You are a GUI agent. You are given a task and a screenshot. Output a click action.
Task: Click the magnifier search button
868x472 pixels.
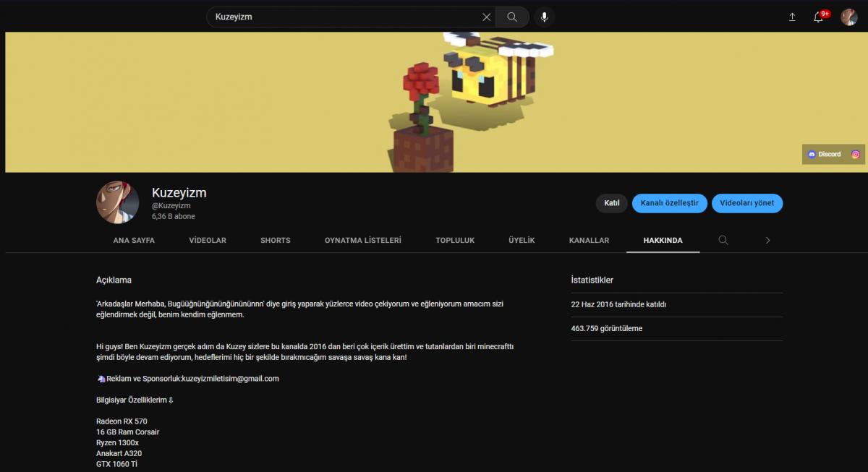coord(512,17)
